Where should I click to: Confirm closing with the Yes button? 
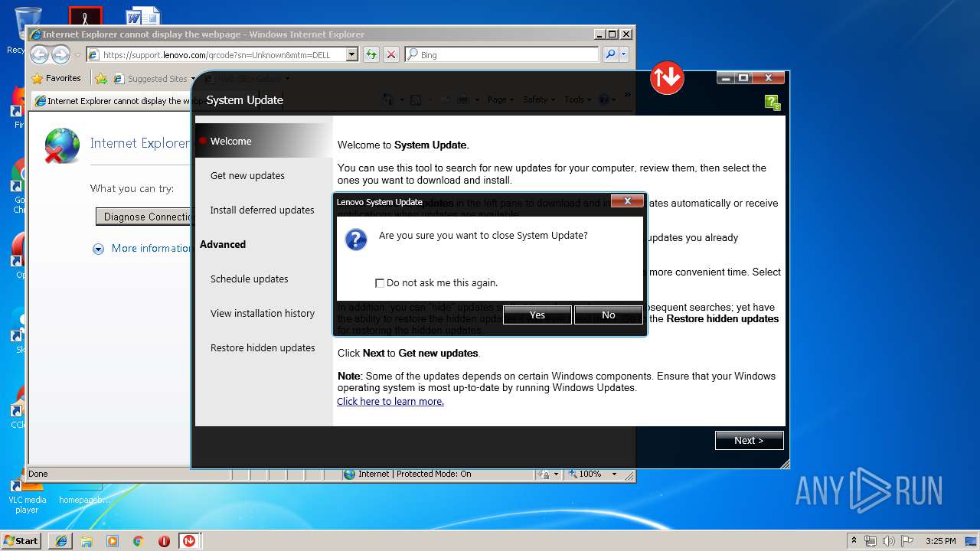(537, 315)
